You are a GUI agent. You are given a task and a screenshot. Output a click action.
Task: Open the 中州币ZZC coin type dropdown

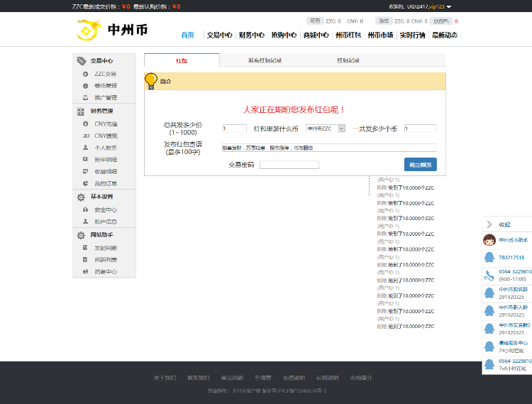pos(326,129)
